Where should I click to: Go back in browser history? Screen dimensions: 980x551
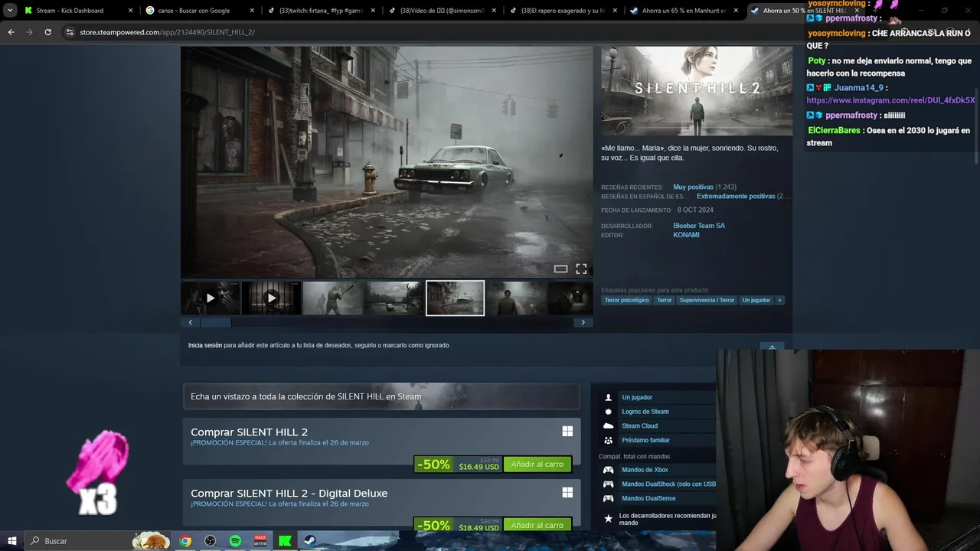[x=11, y=32]
